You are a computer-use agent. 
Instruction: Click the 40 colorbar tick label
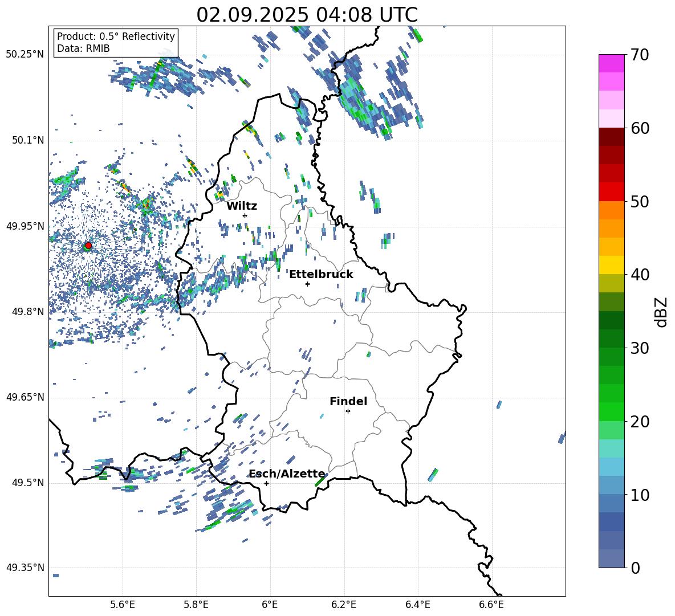pos(639,275)
